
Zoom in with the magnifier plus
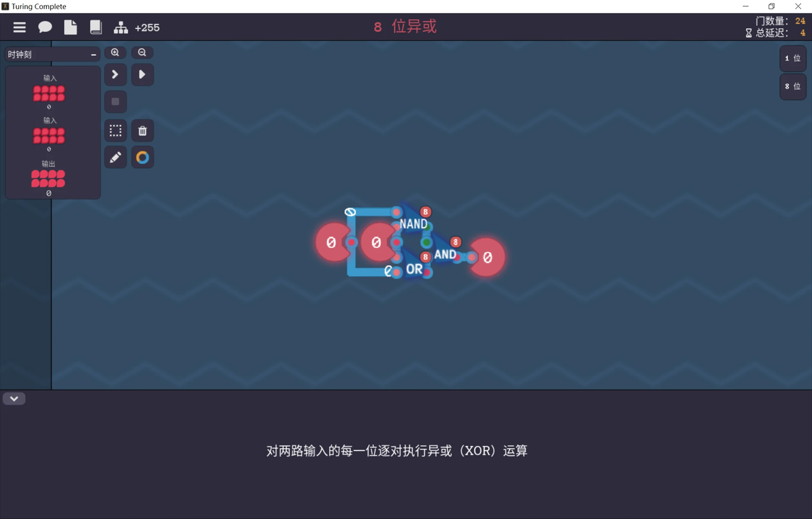(x=115, y=52)
